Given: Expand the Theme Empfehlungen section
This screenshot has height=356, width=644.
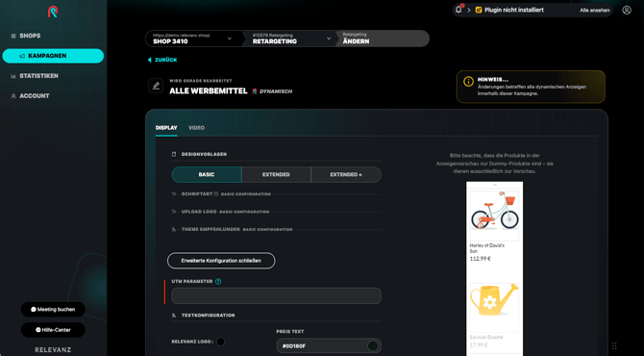Looking at the screenshot, I should pyautogui.click(x=276, y=229).
